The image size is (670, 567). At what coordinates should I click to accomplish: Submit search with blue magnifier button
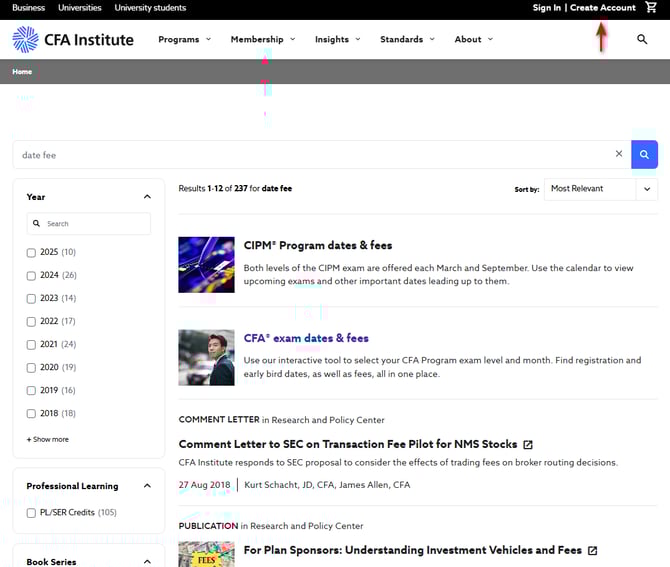(644, 154)
